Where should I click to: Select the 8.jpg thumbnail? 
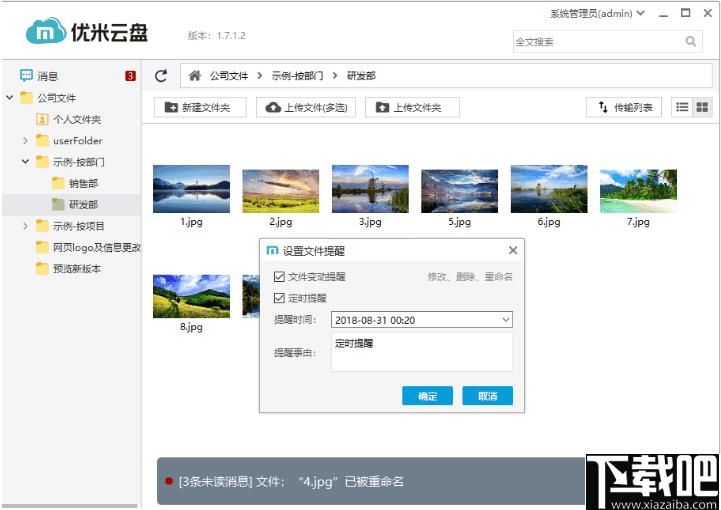pyautogui.click(x=191, y=297)
